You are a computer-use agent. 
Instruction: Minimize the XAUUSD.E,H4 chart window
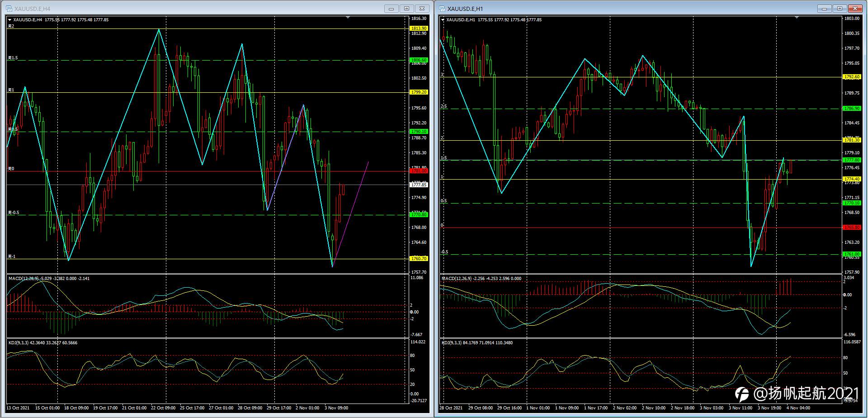tap(392, 9)
